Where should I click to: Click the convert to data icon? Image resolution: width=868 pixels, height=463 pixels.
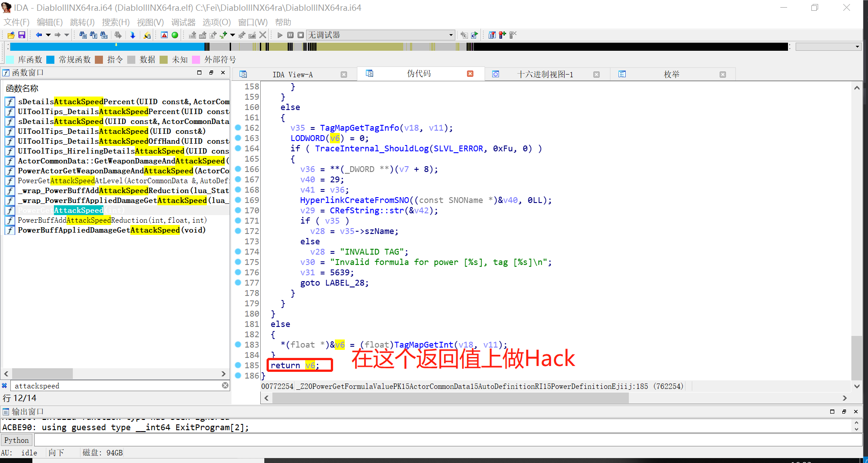click(203, 35)
